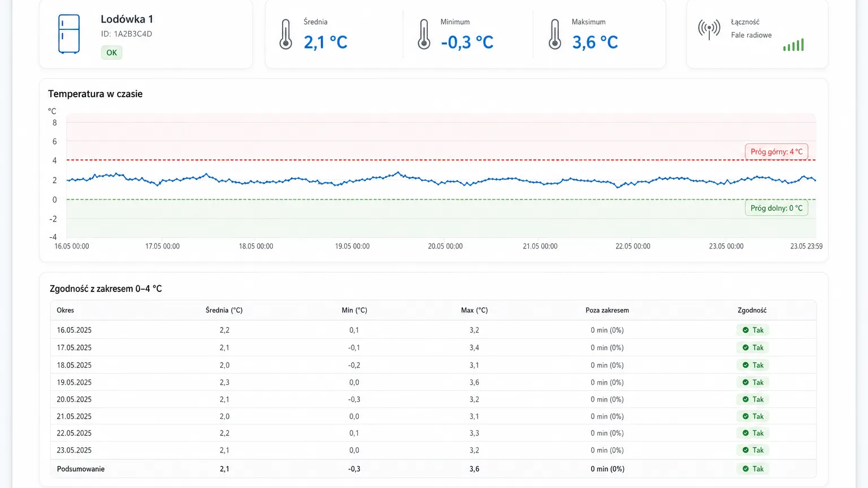Click the Tak badge in Podsumowanie row
Image resolution: width=868 pixels, height=488 pixels.
click(753, 469)
